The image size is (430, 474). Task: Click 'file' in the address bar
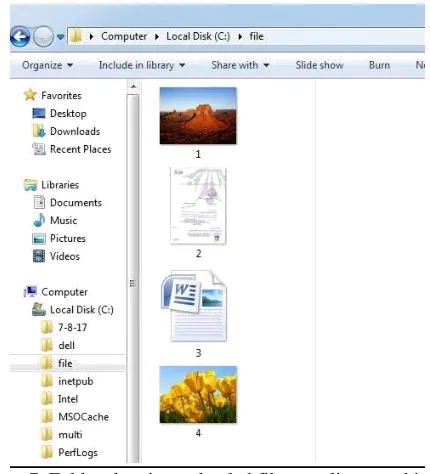tap(256, 36)
